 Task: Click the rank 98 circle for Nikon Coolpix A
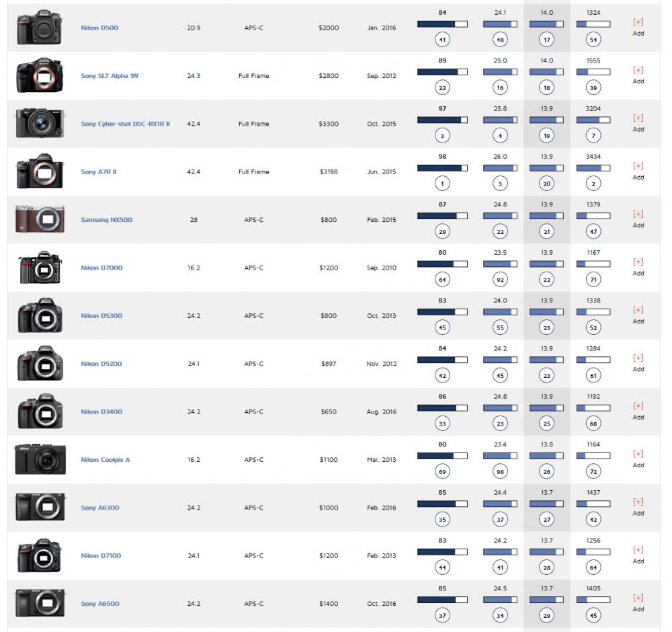pyautogui.click(x=500, y=472)
